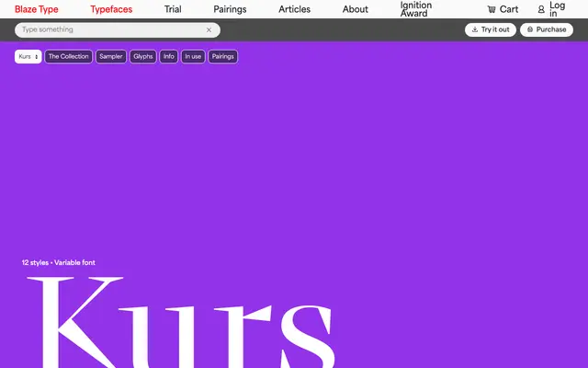Click the large Kurs title specimen

(180, 322)
